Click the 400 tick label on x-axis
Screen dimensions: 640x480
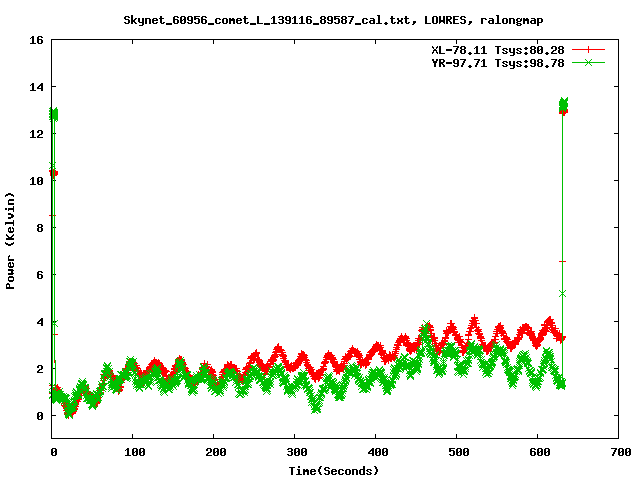[x=375, y=453]
